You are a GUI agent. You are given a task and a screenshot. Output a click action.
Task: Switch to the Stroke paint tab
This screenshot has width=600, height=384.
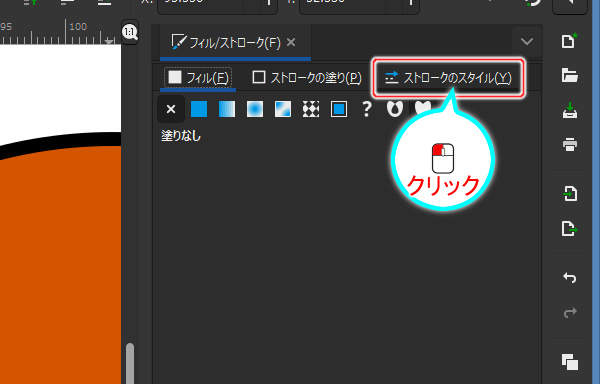click(x=307, y=78)
